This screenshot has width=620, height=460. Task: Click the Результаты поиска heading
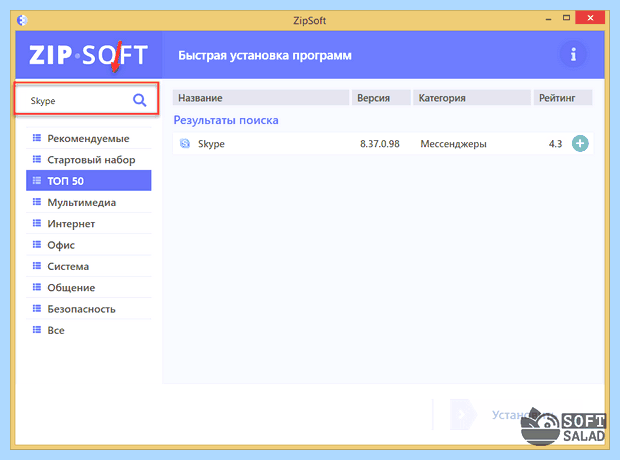click(226, 120)
